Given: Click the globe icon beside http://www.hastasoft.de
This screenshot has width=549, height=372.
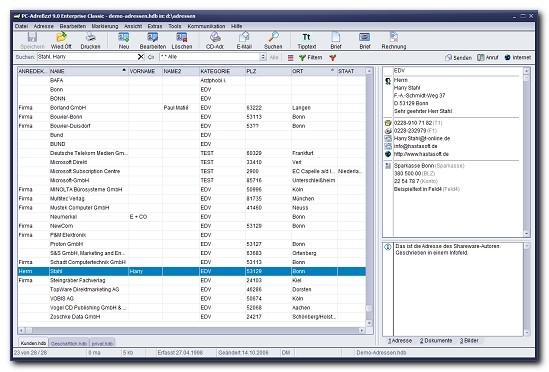Looking at the screenshot, I should pos(388,154).
